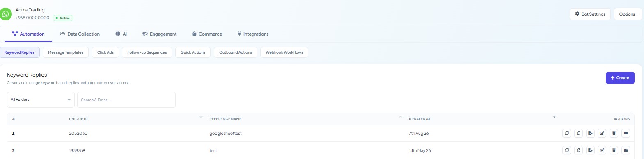Go to the Commerce tab
The image size is (644, 159).
tap(207, 34)
